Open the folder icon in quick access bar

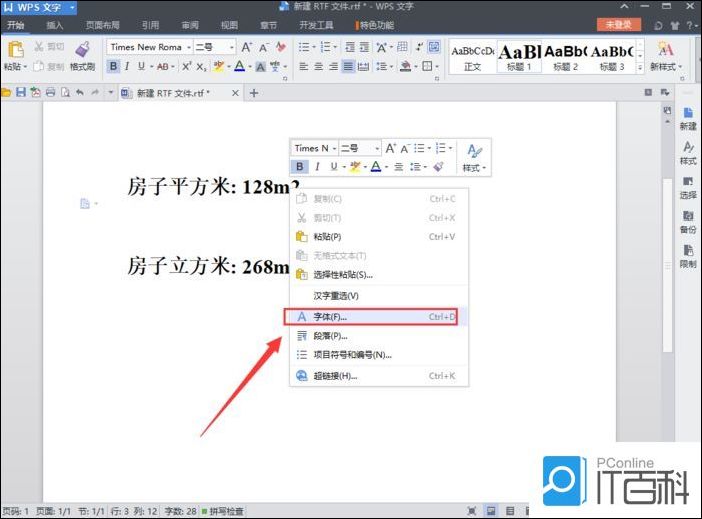coord(6,93)
